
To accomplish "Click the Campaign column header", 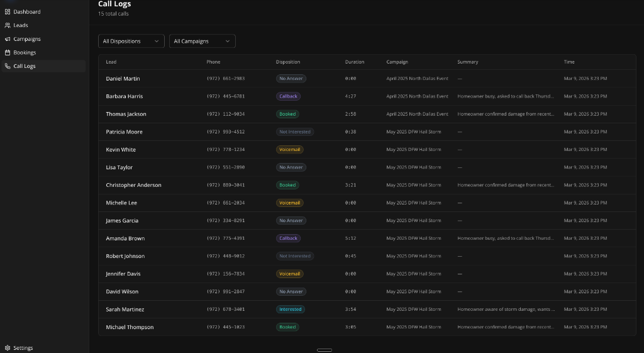I will (x=397, y=62).
